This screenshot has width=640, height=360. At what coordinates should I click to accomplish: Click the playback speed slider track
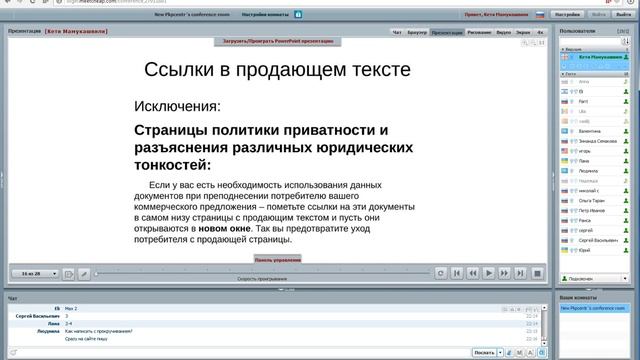(x=262, y=273)
